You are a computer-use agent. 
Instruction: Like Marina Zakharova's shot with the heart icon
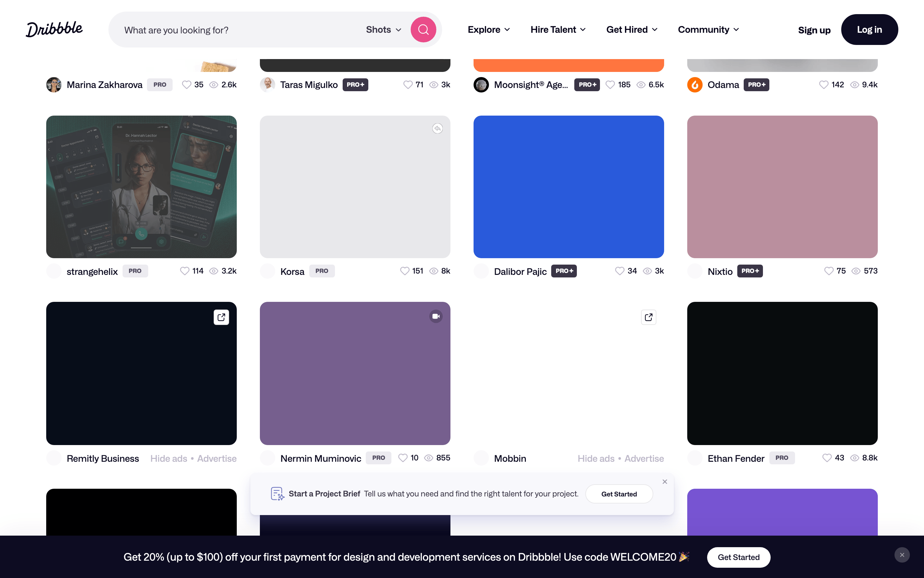[x=186, y=84]
